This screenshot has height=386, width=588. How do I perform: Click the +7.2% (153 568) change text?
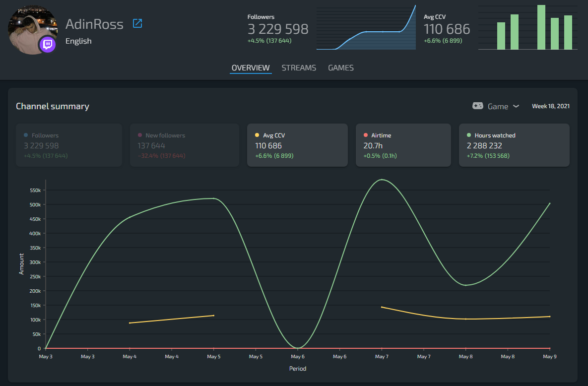[x=488, y=156]
